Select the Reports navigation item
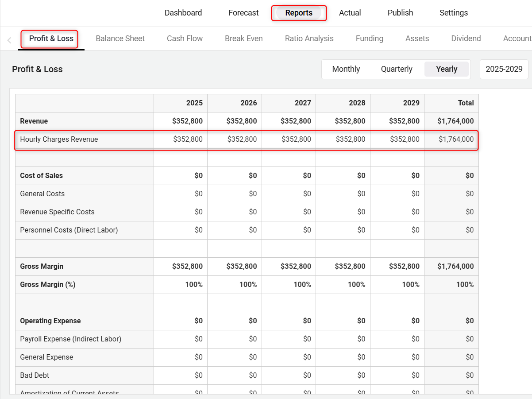 click(x=299, y=13)
